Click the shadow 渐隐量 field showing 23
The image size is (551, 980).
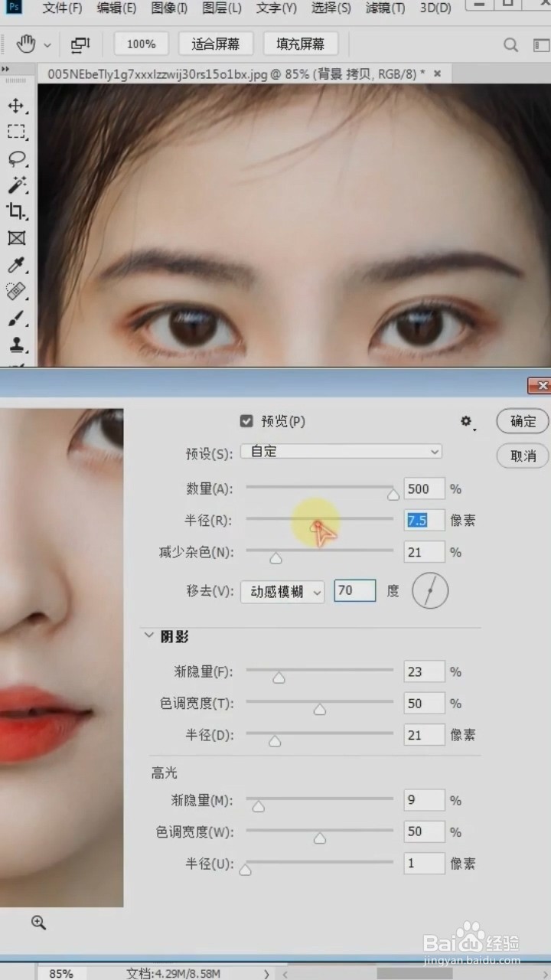(x=424, y=671)
